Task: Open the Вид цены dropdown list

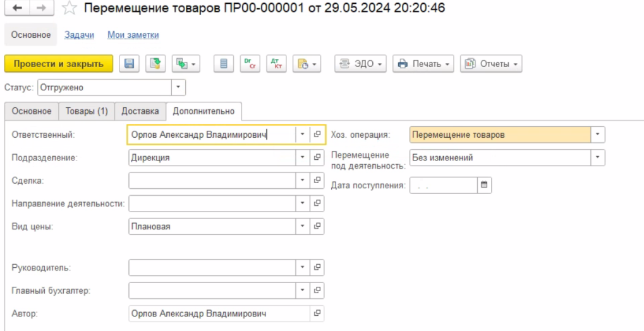Action: [303, 226]
